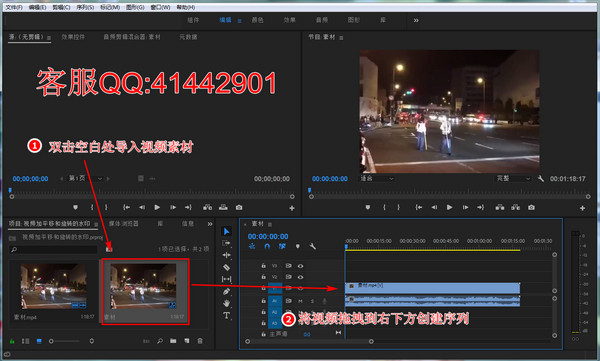Open timeline display settings wrench

[312, 246]
